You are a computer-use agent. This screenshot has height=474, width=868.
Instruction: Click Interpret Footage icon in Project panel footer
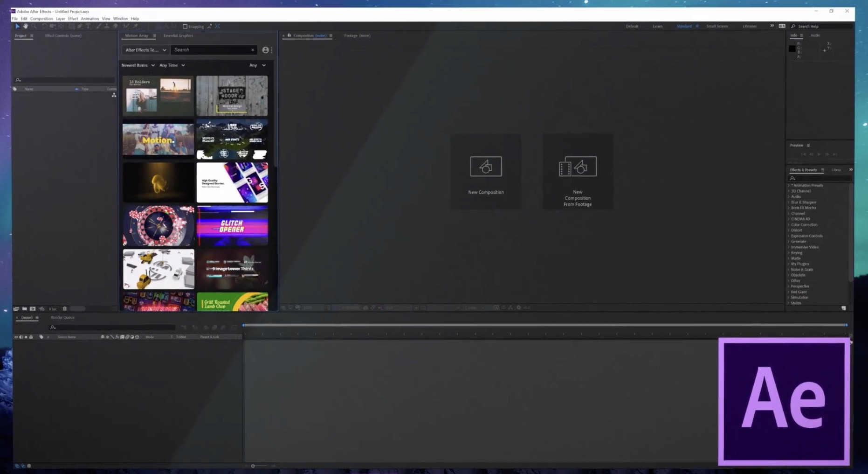click(x=16, y=309)
